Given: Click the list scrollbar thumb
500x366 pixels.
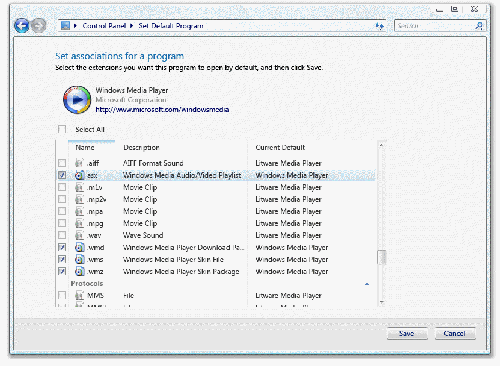Looking at the screenshot, I should pos(381,257).
